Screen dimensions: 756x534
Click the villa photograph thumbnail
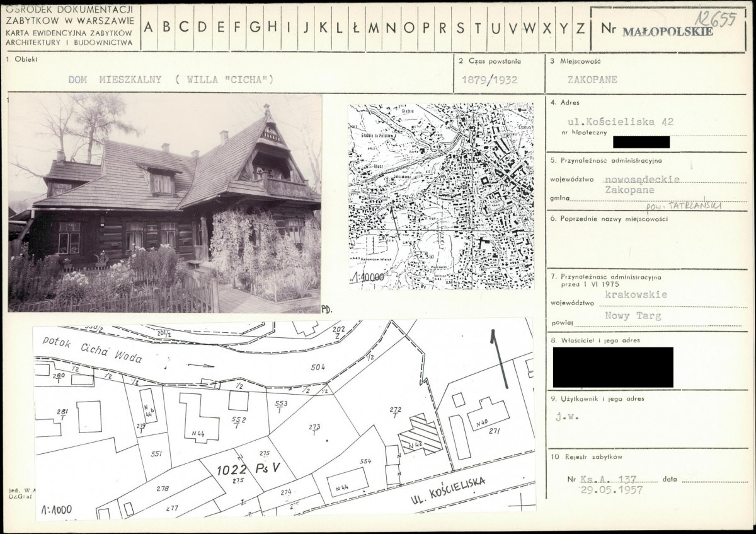click(x=165, y=203)
